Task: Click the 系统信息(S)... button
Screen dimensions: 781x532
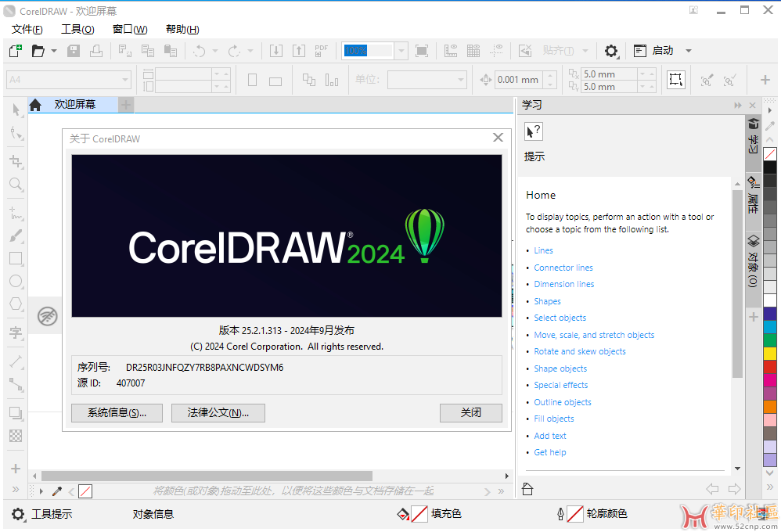Action: point(117,413)
